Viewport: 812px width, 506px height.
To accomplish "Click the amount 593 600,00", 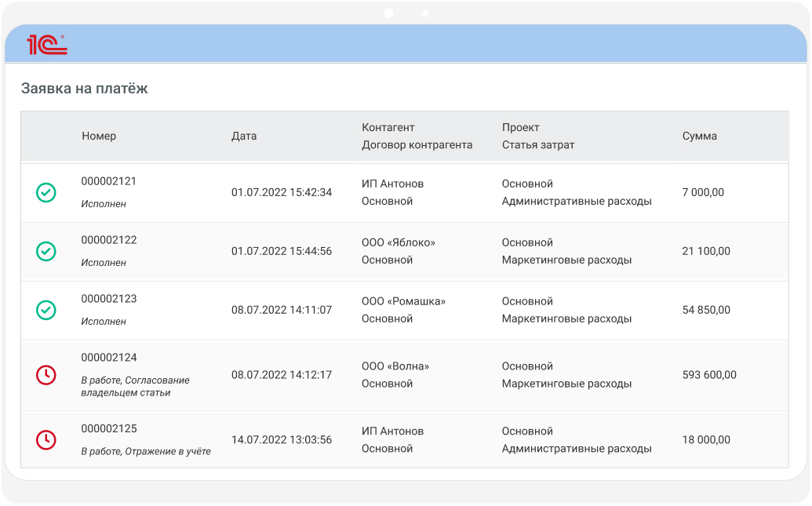I will [x=709, y=375].
